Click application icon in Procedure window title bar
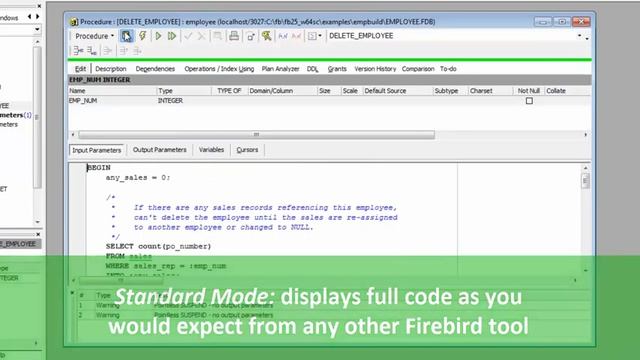640x360 pixels. 74,22
